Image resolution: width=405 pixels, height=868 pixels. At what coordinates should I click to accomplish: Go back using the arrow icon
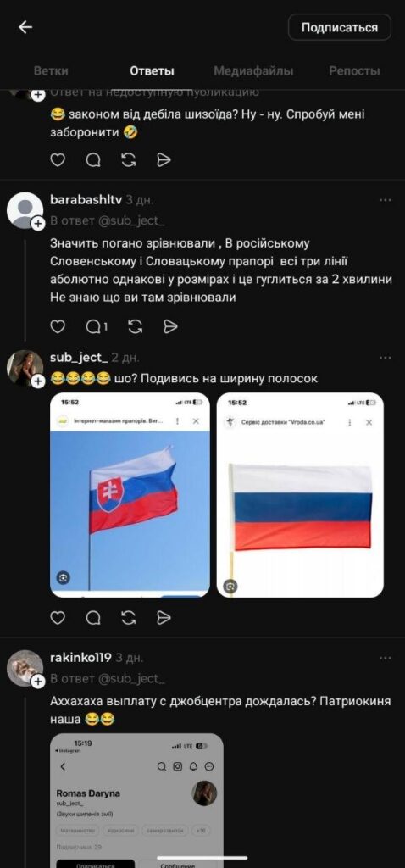click(x=25, y=28)
